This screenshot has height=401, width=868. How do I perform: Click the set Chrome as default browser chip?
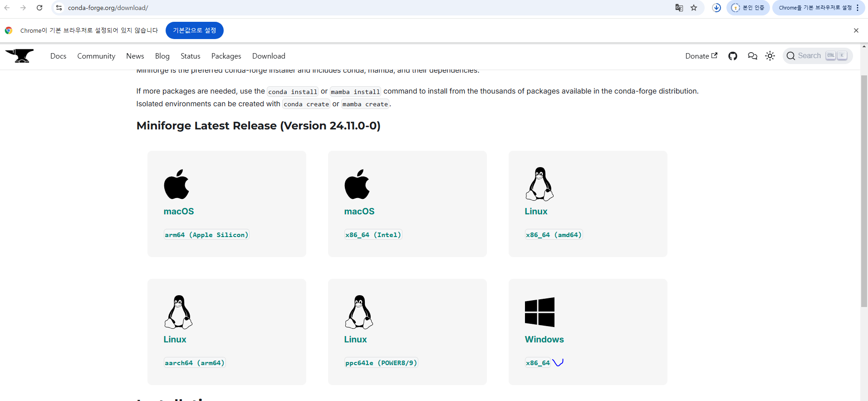click(818, 8)
